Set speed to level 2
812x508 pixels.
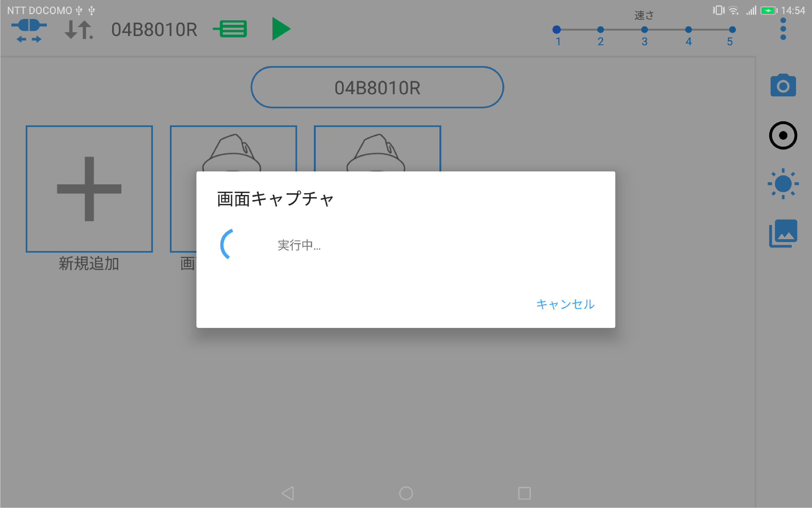(600, 30)
